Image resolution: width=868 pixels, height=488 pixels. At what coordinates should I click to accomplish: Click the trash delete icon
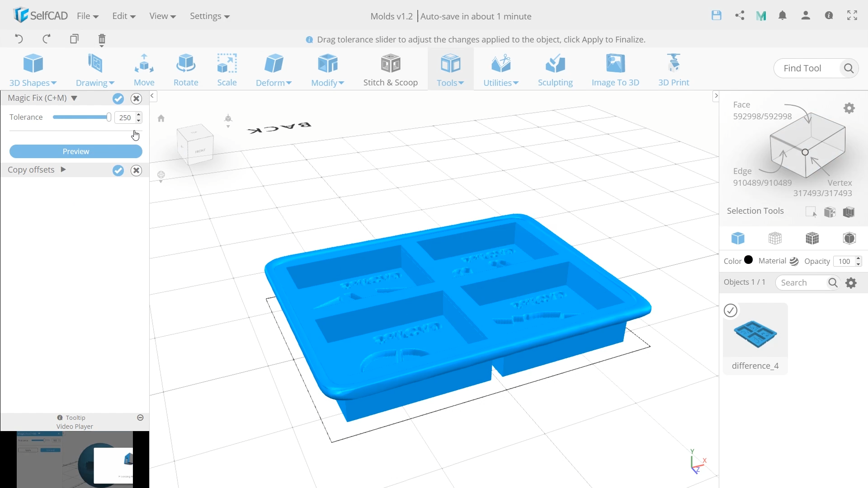click(102, 40)
